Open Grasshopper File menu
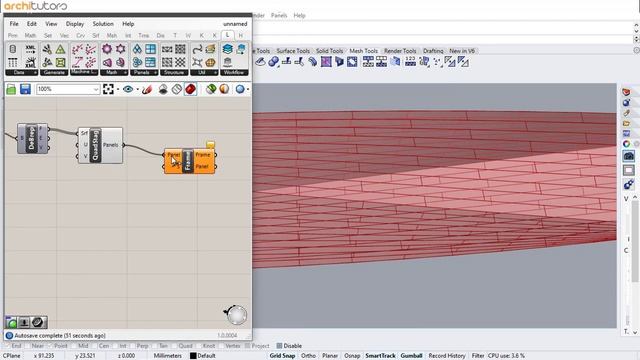640x360 pixels. tap(14, 24)
